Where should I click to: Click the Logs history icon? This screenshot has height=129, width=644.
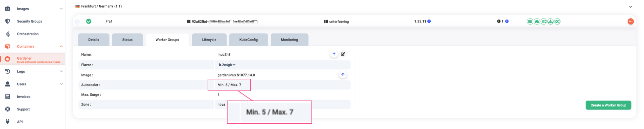pos(7,71)
